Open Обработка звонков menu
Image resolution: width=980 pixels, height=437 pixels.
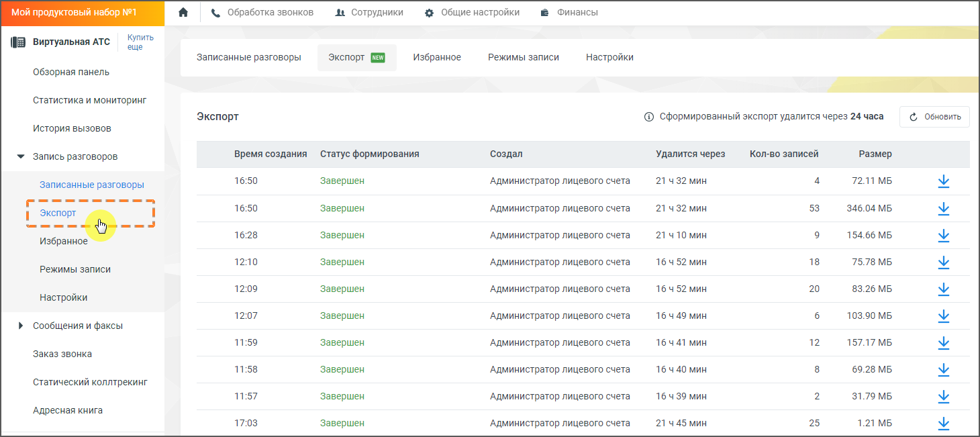tap(262, 12)
